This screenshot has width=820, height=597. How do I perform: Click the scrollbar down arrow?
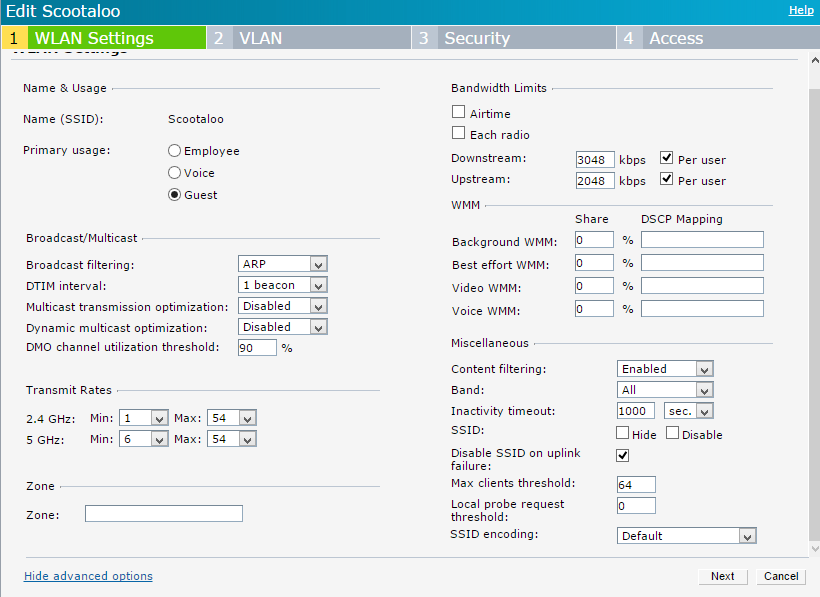815,548
